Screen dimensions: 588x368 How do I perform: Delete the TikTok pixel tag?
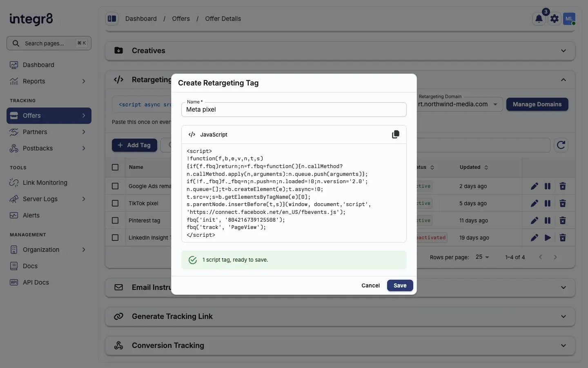(562, 203)
